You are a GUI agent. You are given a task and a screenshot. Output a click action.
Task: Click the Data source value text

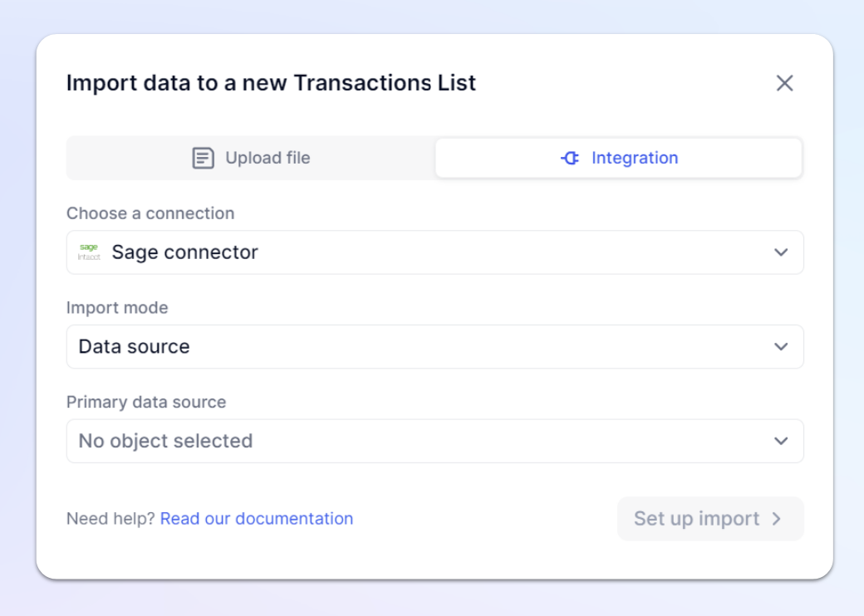[x=134, y=347]
